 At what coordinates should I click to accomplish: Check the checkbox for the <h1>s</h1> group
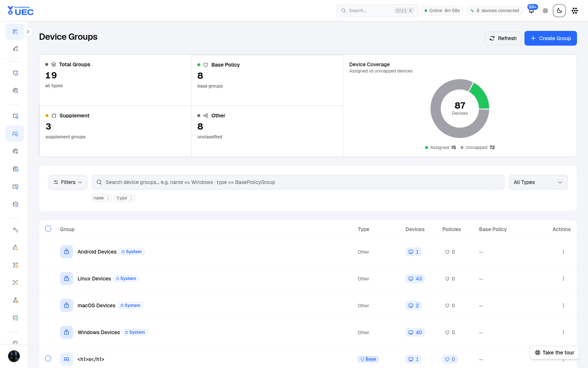click(48, 358)
